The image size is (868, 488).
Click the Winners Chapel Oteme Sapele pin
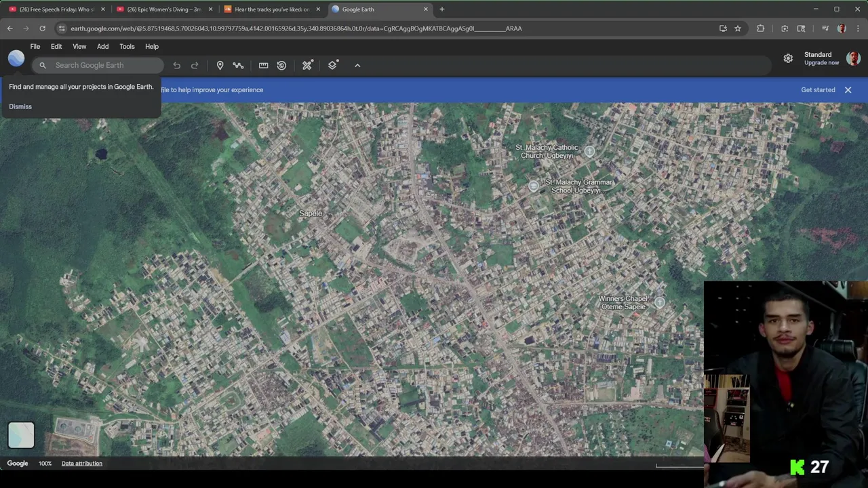tap(659, 302)
